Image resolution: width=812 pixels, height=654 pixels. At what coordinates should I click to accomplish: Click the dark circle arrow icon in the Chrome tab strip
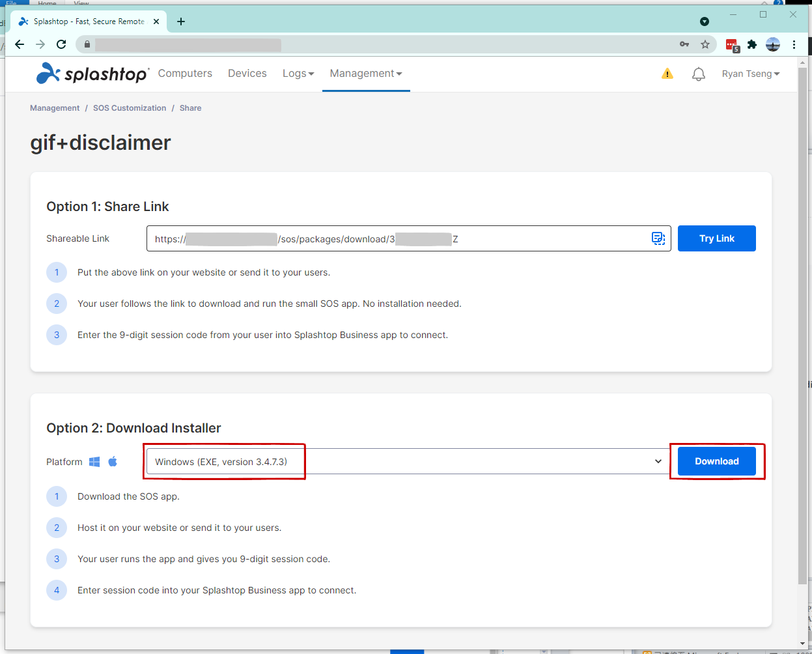tap(705, 21)
